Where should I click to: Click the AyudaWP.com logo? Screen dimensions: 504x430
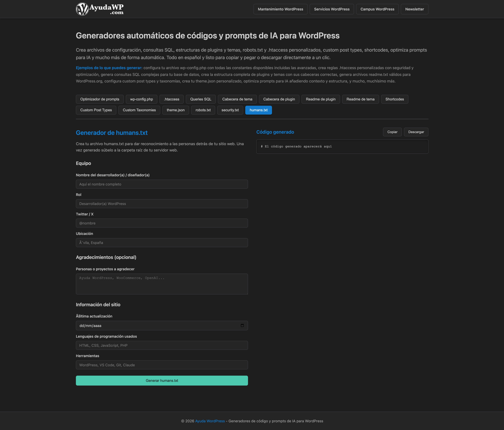pyautogui.click(x=100, y=9)
